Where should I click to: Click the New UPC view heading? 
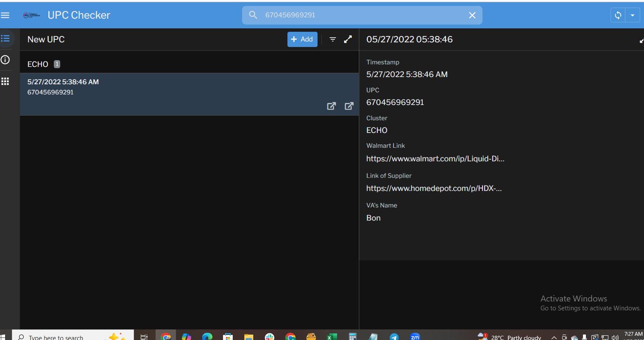point(46,39)
